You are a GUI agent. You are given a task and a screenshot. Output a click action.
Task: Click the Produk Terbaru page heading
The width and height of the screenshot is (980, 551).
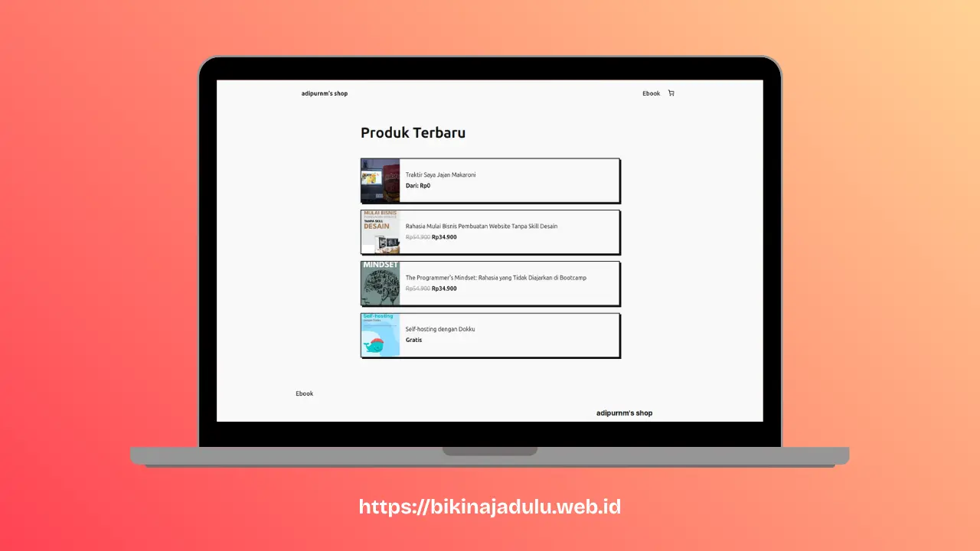coord(413,132)
